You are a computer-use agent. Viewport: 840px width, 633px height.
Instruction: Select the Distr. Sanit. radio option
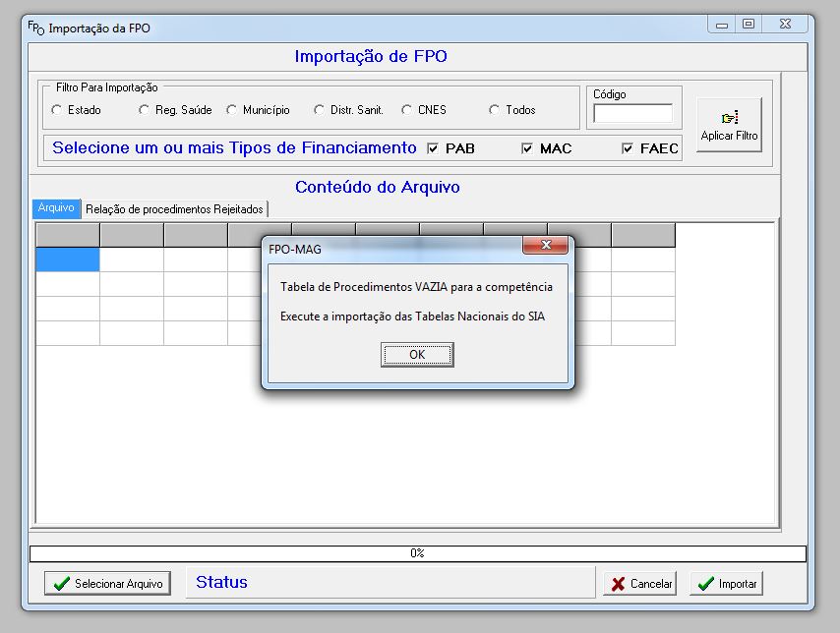point(320,110)
